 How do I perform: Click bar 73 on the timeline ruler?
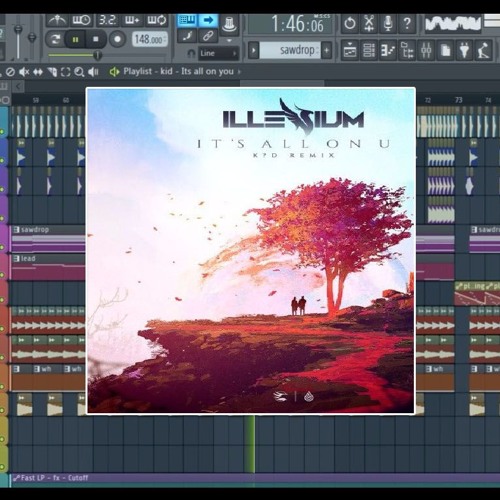point(459,100)
